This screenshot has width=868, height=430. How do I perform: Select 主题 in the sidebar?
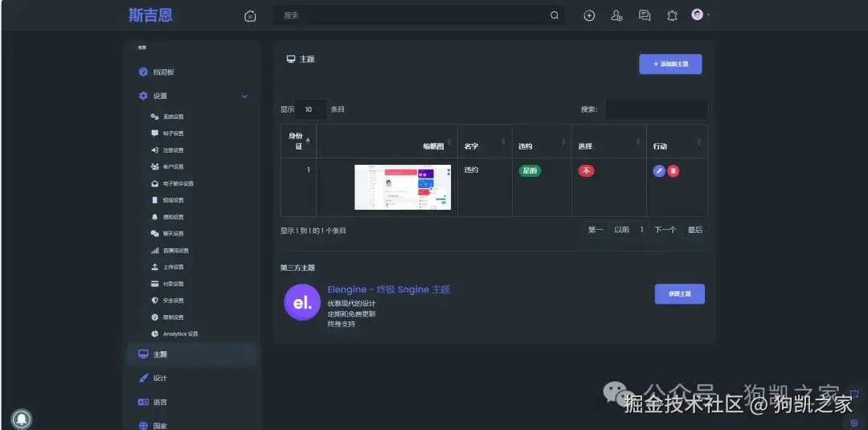click(191, 354)
